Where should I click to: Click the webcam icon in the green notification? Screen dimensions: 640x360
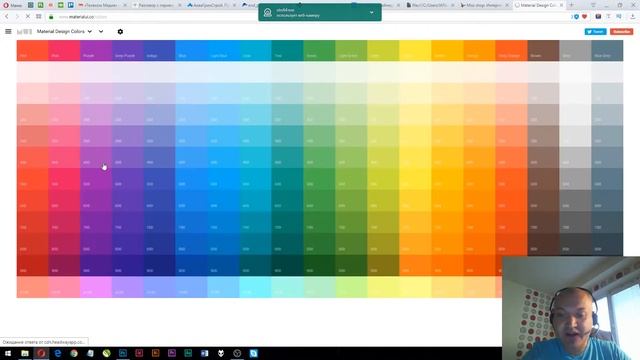(x=268, y=13)
